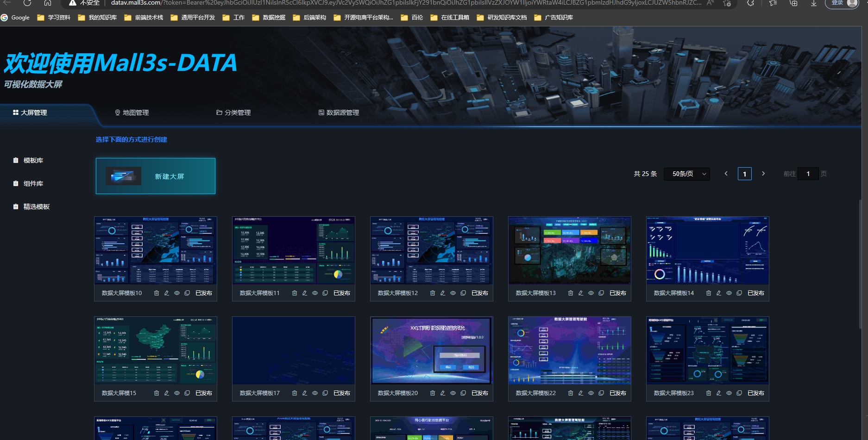Delete 数据大屏模板20 using trash icon
868x440 pixels.
(433, 393)
